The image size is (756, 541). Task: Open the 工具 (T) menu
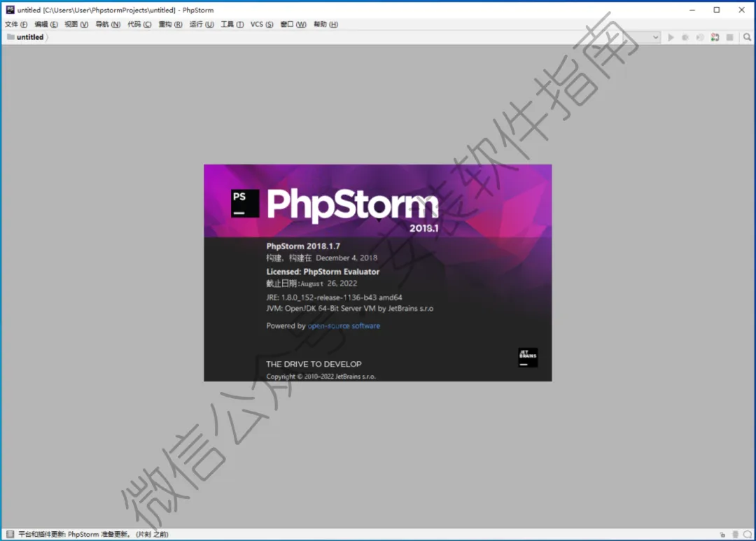click(x=232, y=24)
